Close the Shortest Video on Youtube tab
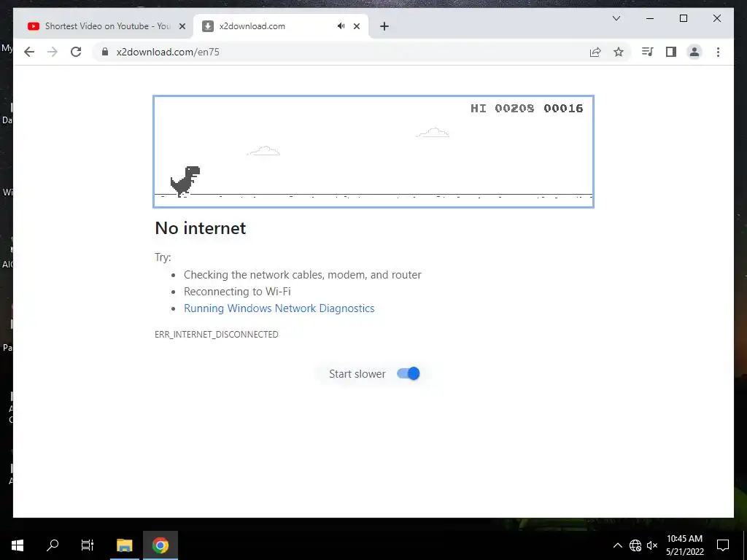The image size is (747, 560). (182, 26)
